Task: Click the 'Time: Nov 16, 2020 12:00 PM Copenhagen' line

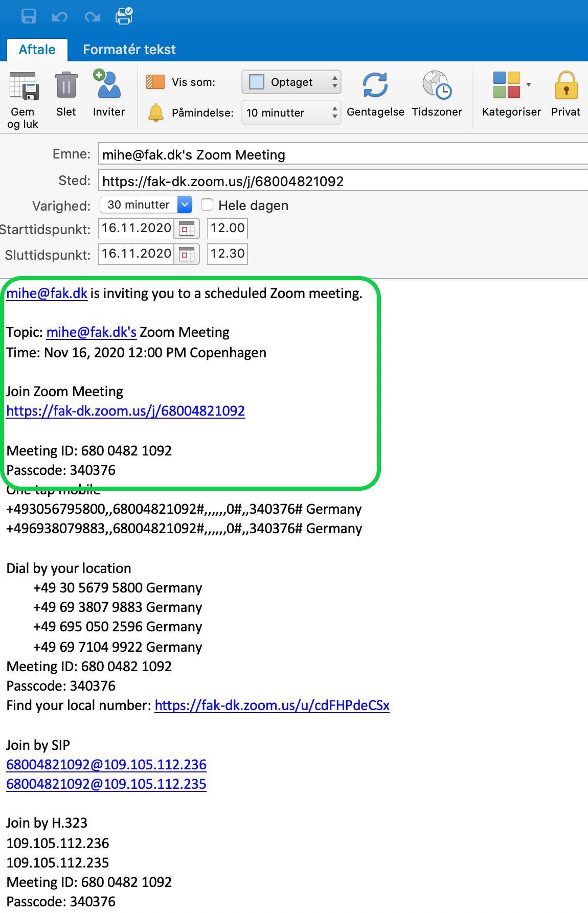Action: 137,353
